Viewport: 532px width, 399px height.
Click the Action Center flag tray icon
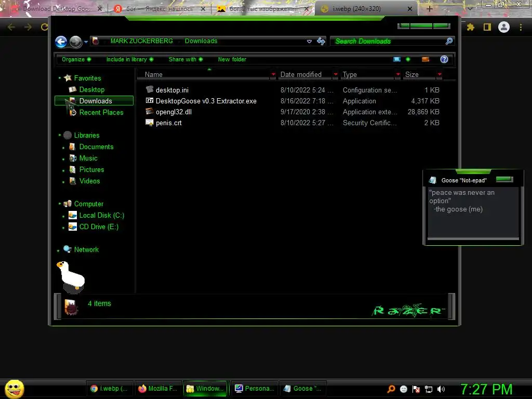pyautogui.click(x=416, y=389)
